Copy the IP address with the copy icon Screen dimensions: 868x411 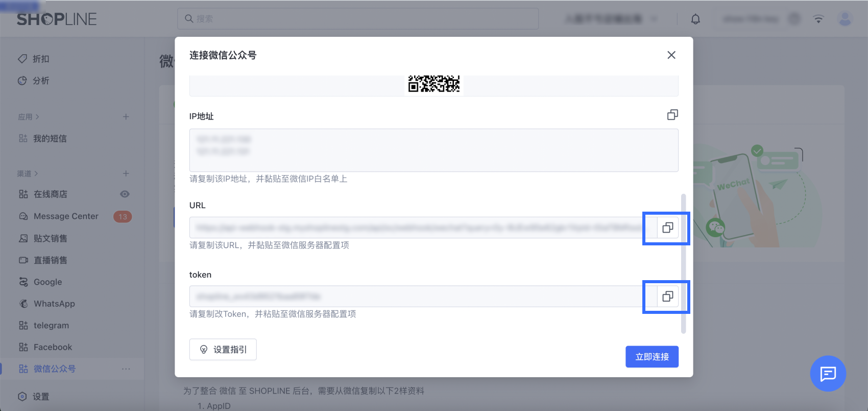[672, 115]
